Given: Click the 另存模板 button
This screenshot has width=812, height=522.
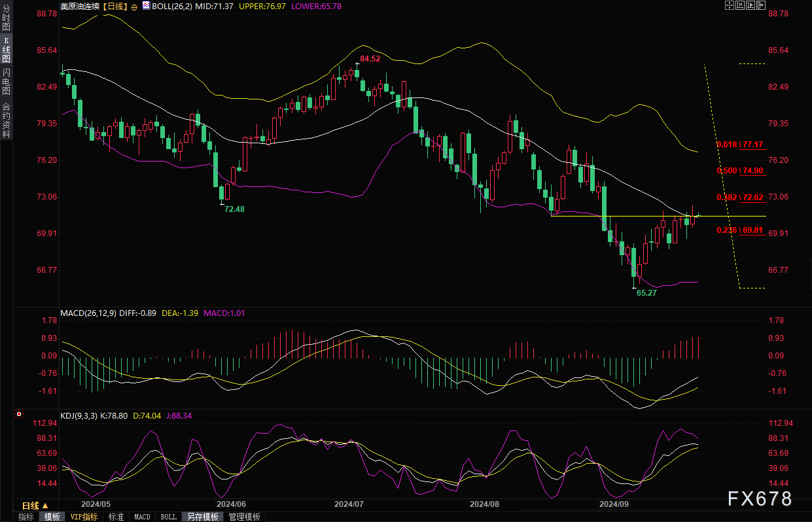Looking at the screenshot, I should click(203, 517).
